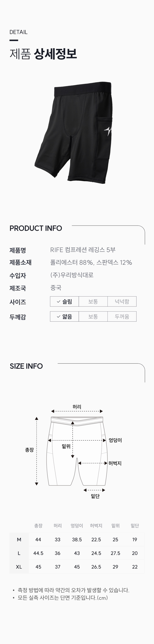Screen dimensions: 154x644
Task: Click the lightning bolt logo on shorts
Action: pyautogui.click(x=108, y=131)
